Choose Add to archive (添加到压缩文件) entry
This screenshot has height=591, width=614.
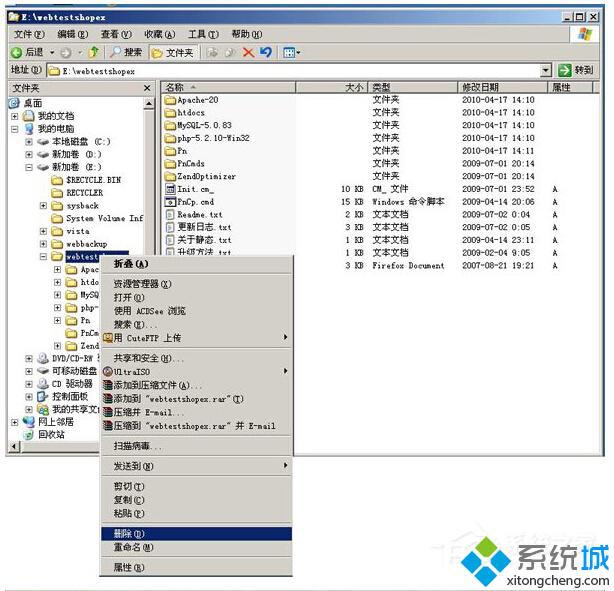coord(197,385)
